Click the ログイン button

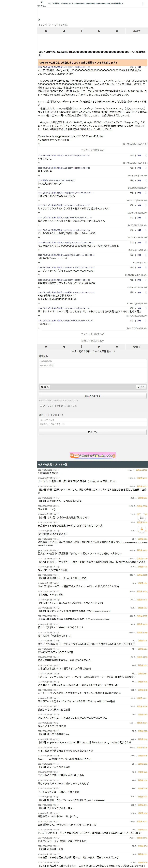pyautogui.click(x=92, y=432)
